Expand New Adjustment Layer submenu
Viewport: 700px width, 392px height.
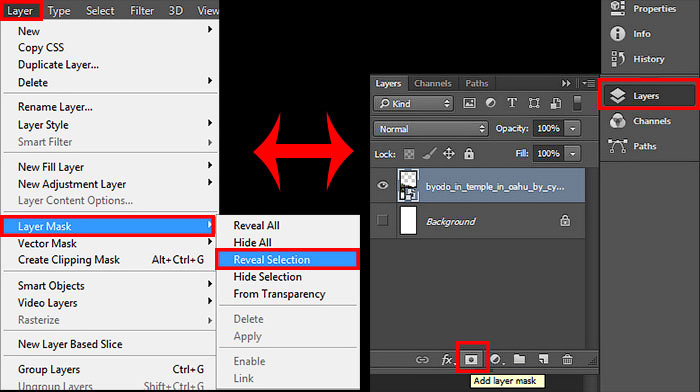click(110, 183)
